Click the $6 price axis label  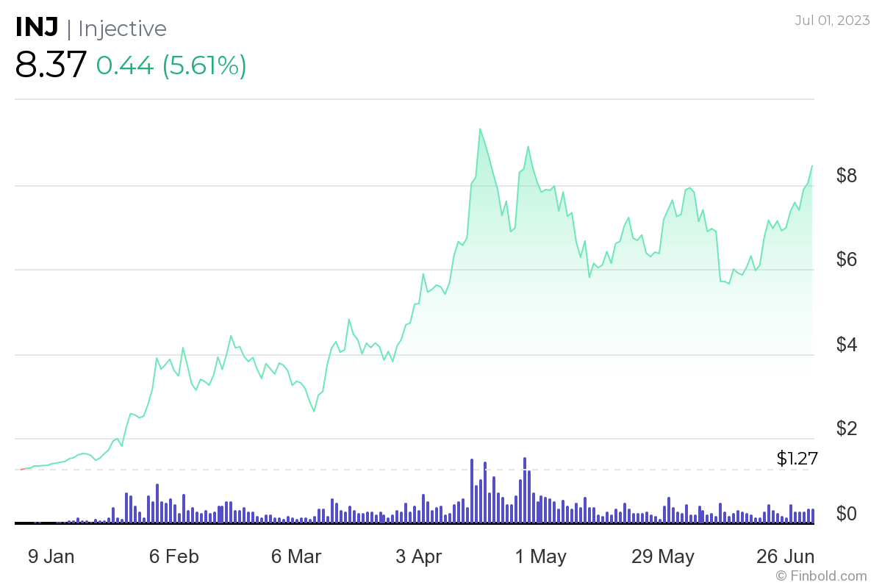point(847,260)
